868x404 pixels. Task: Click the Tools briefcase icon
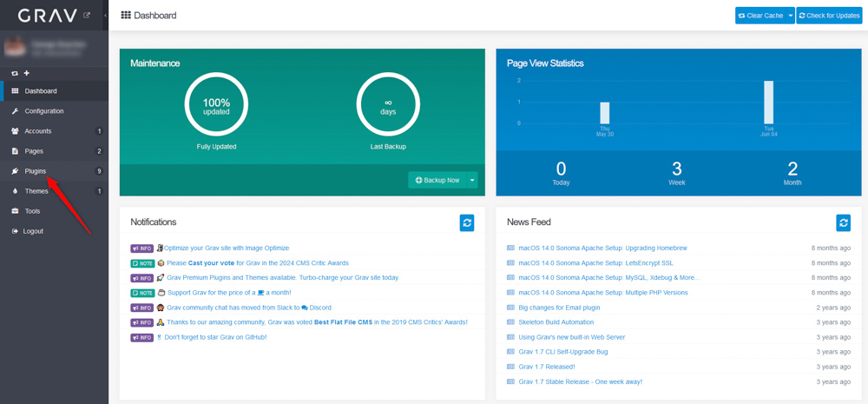click(x=15, y=211)
